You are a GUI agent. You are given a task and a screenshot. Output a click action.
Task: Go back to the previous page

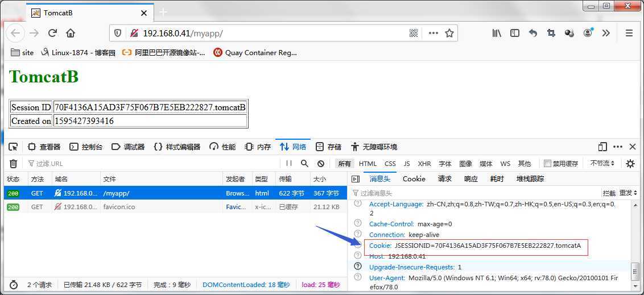[x=15, y=33]
